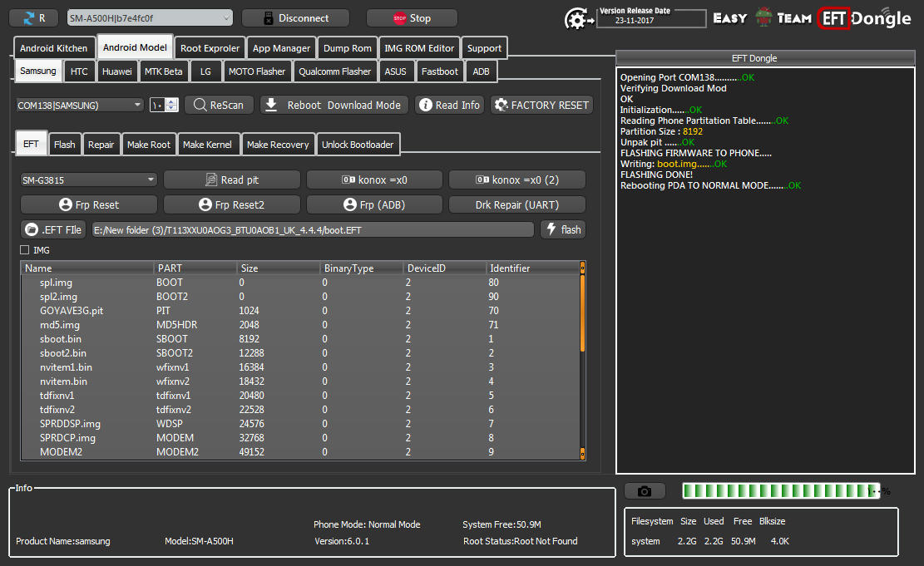Screen dimensions: 924x566
Task: Click the boot.EFT file path field
Action: [313, 229]
